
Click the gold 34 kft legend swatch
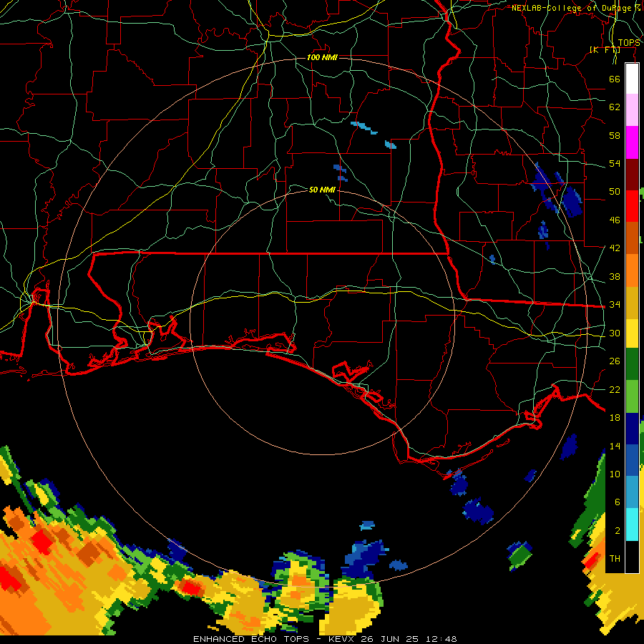[x=632, y=302]
